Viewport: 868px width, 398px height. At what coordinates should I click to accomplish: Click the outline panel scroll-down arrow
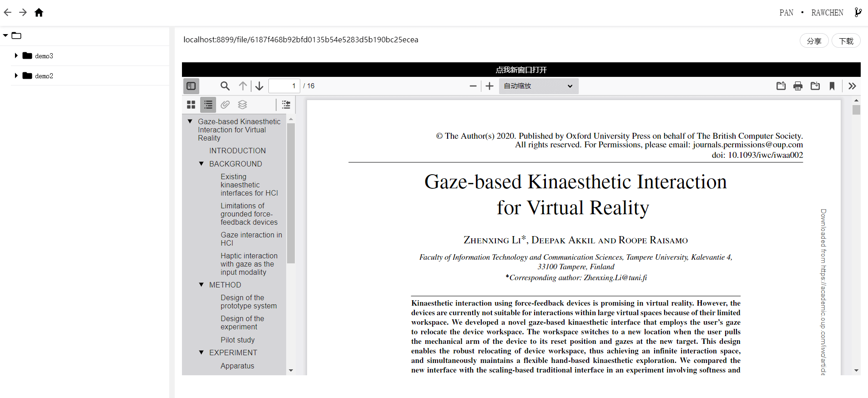[x=291, y=371]
